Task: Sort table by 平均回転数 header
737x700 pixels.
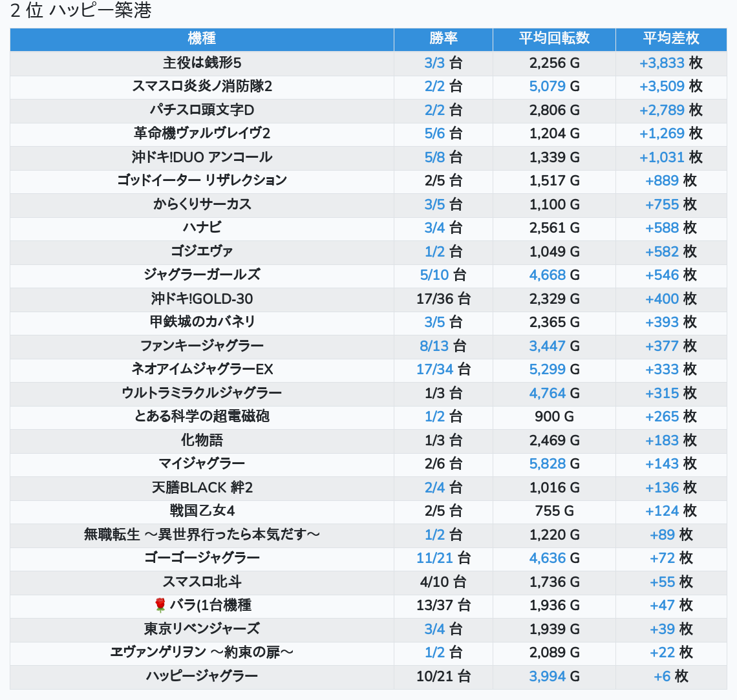Action: (554, 39)
